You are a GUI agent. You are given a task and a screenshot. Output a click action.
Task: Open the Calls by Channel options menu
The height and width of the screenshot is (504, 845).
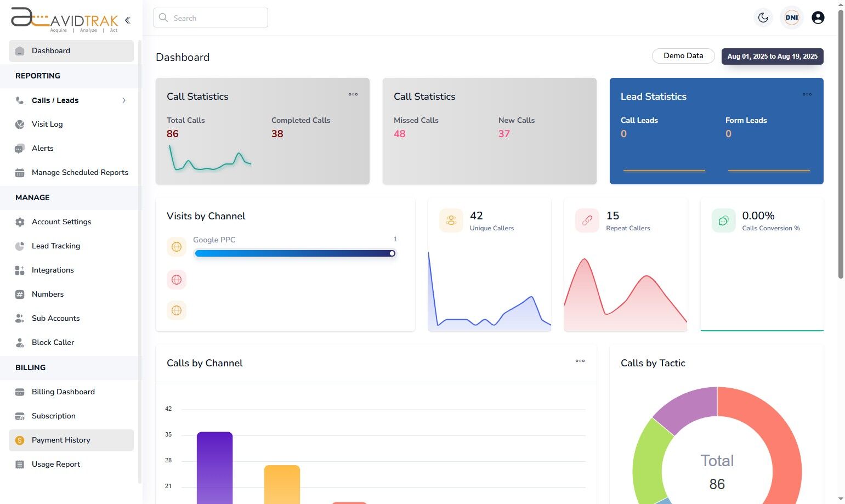coord(580,361)
